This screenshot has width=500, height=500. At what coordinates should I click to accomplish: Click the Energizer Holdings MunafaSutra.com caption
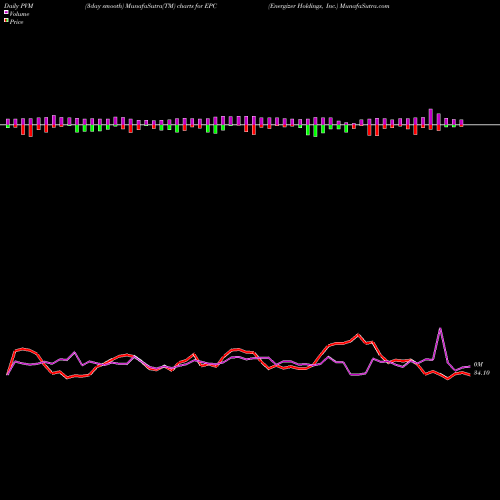click(328, 6)
